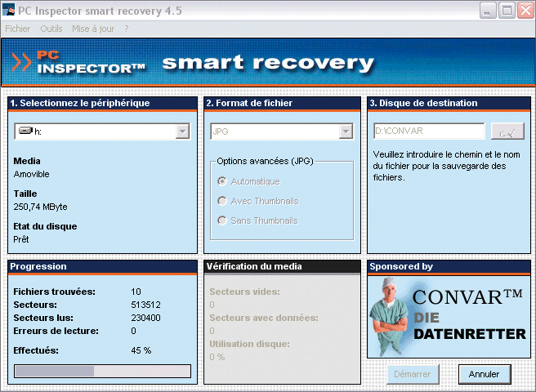This screenshot has width=536, height=392.
Task: Open the Mise à jour menu
Action: click(93, 29)
